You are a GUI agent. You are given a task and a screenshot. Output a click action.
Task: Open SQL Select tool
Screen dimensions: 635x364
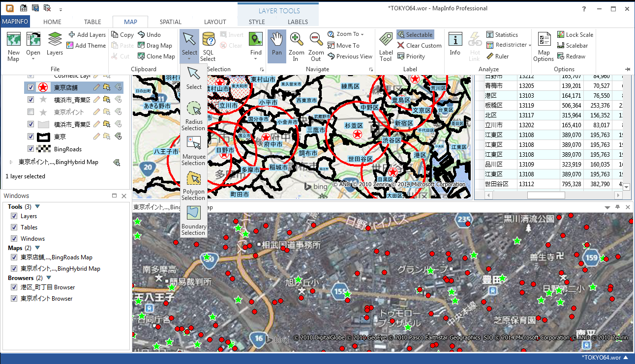click(x=208, y=46)
